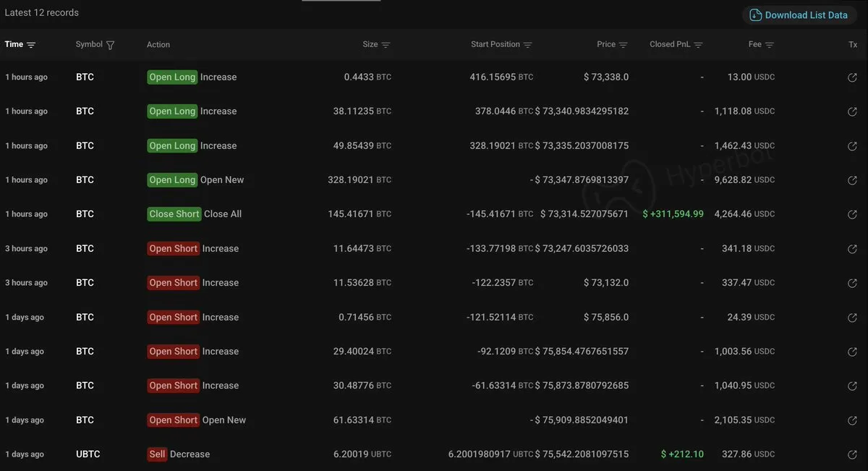Screen dimensions: 868x471
Task: Sort by Fee column icon
Action: 770,45
